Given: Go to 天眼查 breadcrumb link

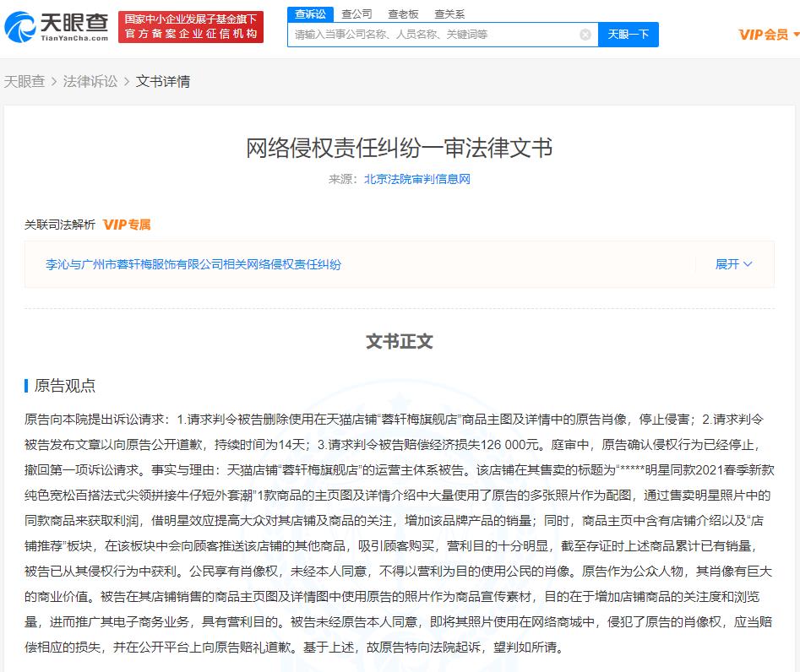Looking at the screenshot, I should point(24,82).
